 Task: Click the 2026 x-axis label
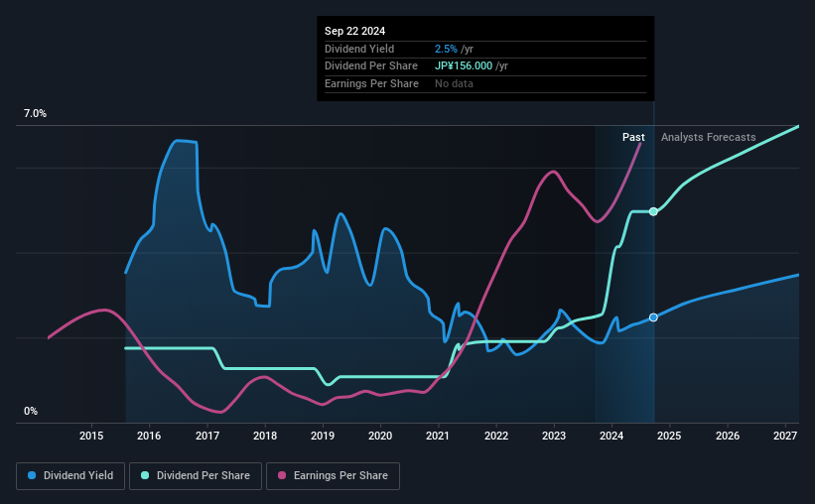pyautogui.click(x=728, y=436)
